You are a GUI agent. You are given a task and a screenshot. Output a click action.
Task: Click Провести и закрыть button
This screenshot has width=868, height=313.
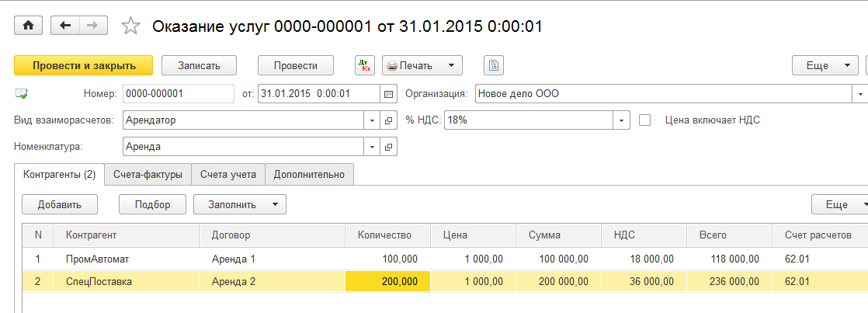coord(83,65)
